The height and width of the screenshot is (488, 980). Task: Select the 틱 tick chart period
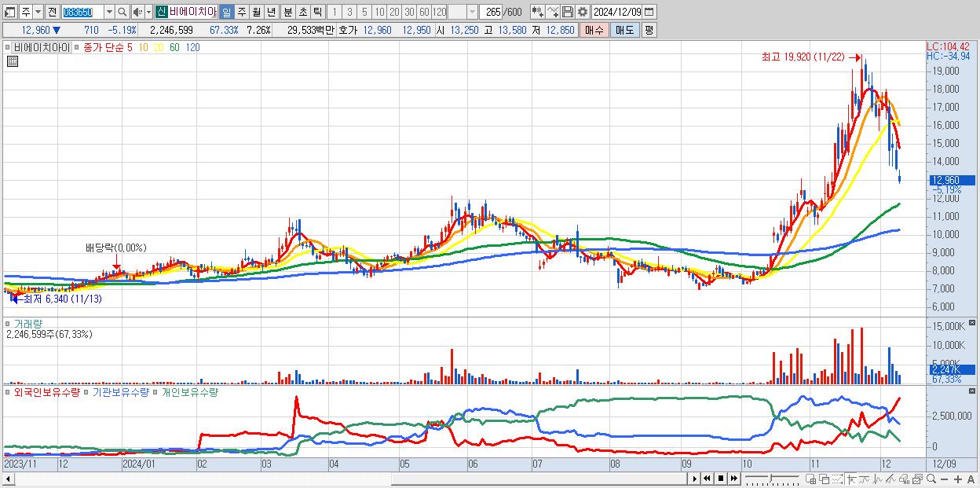pos(317,12)
